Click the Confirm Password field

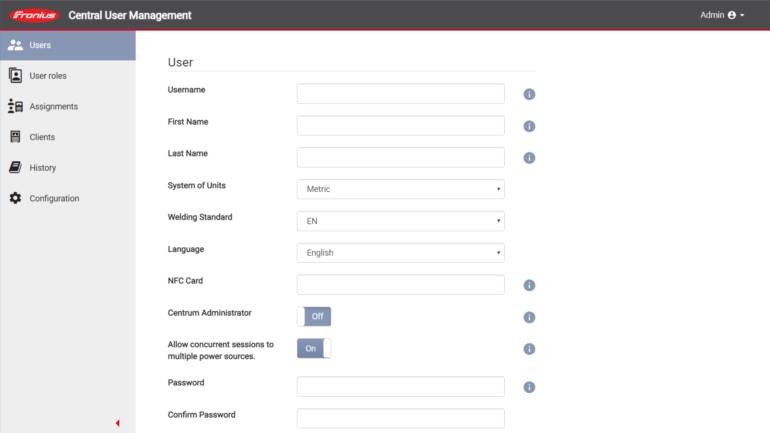tap(400, 418)
